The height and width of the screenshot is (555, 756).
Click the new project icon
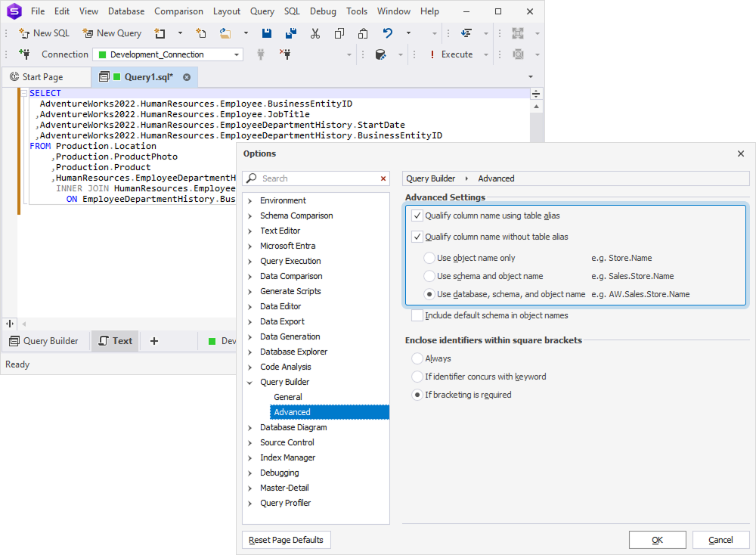(x=160, y=33)
